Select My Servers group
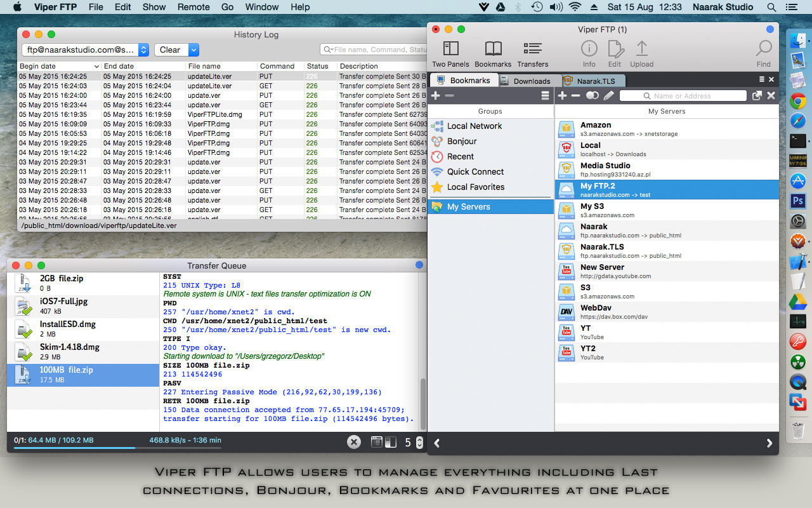 [x=490, y=206]
